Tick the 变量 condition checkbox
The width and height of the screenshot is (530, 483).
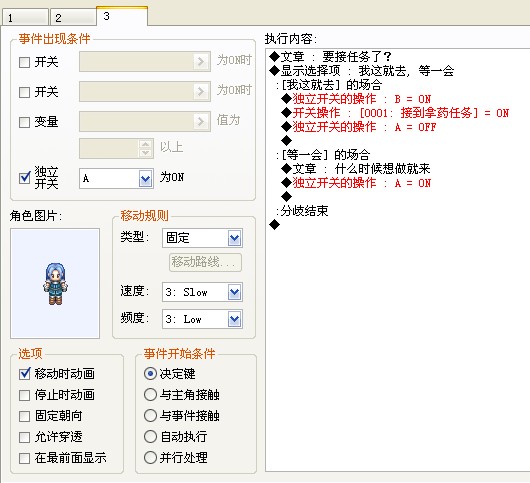24,122
